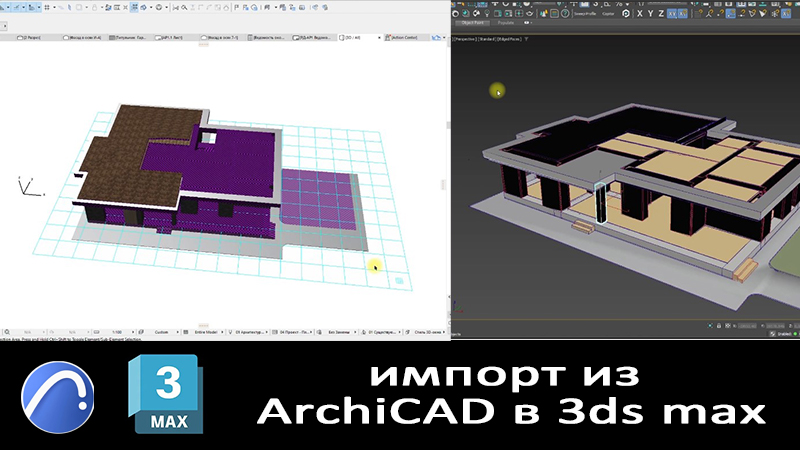Toggle the X axis constraint in 3ds Max
The image size is (800, 450).
[x=640, y=14]
